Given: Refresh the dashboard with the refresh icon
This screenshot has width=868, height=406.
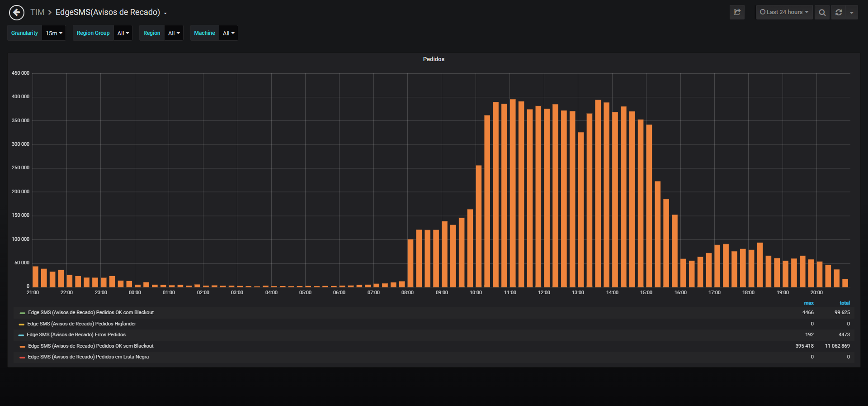Looking at the screenshot, I should [x=839, y=12].
